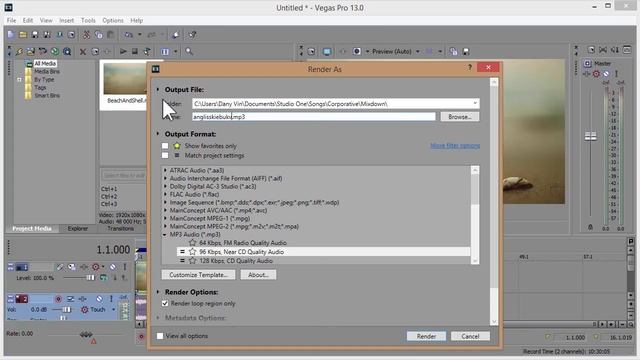Screen dimensions: 640x360
Task: Click the Track Motion icon on track 1
Action: (x=72, y=267)
